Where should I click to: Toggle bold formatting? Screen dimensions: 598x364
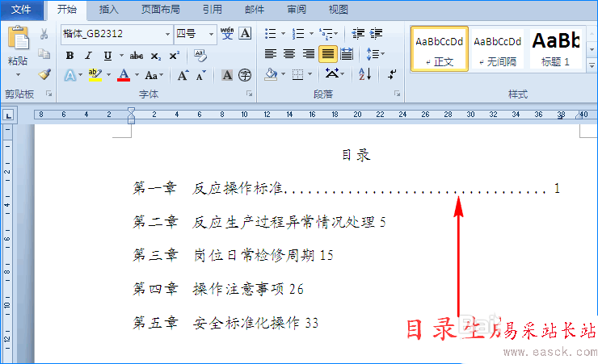coord(69,56)
